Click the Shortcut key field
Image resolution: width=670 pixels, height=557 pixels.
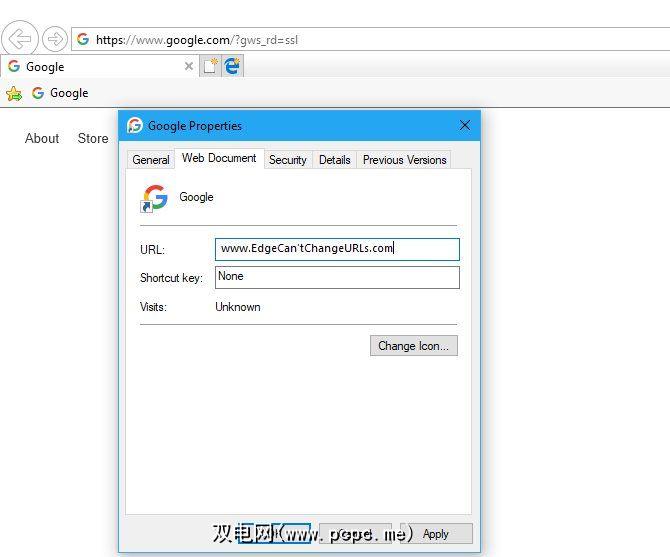[x=337, y=277]
